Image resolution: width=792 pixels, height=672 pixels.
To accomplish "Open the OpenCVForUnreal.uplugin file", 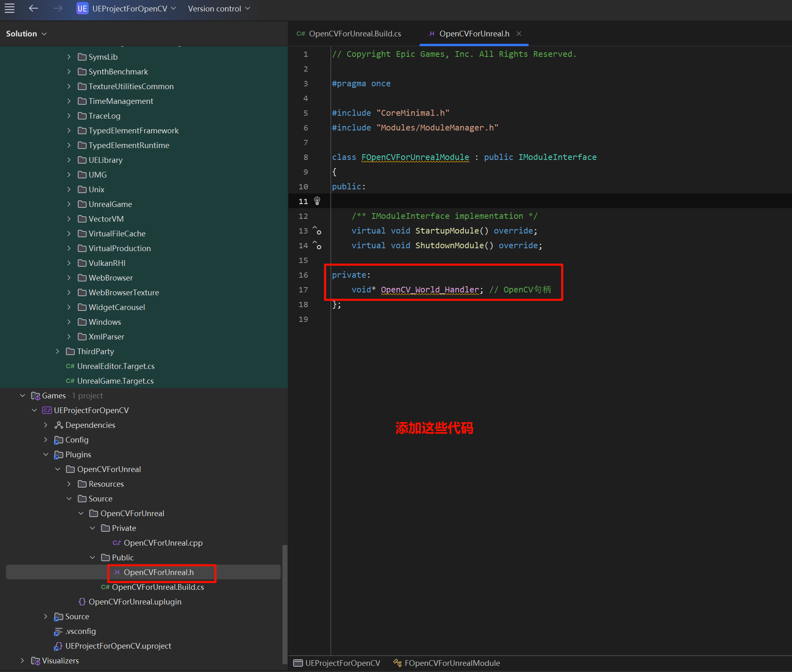I will point(135,602).
